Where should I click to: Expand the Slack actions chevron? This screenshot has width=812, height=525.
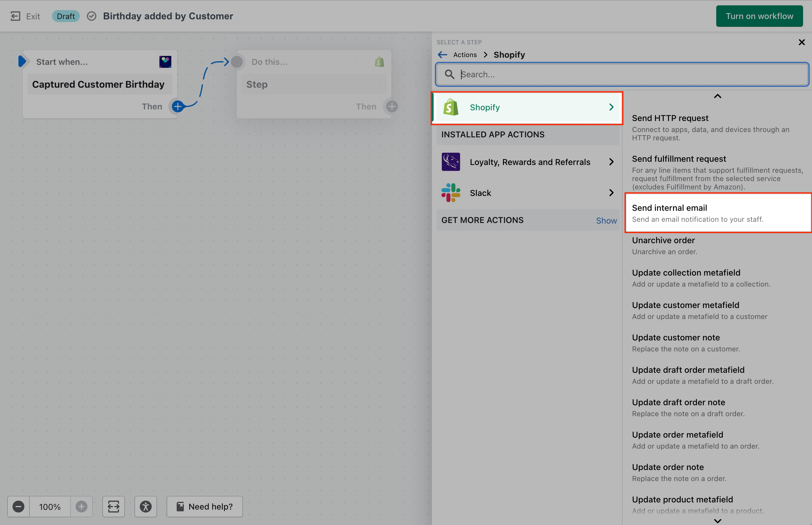611,193
